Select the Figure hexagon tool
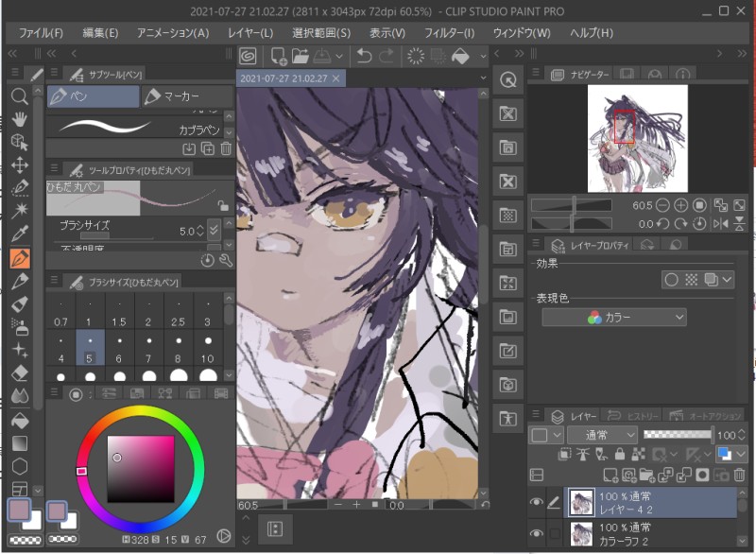 pyautogui.click(x=19, y=466)
